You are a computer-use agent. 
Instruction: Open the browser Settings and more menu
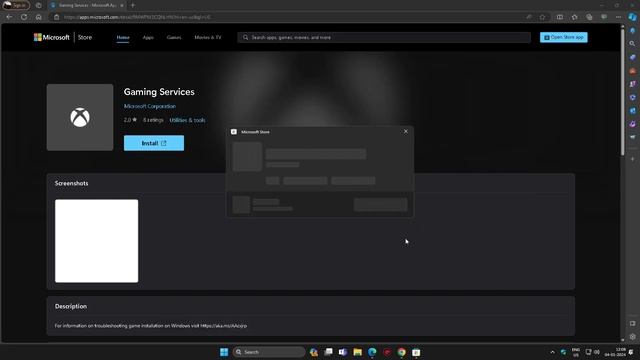618,17
